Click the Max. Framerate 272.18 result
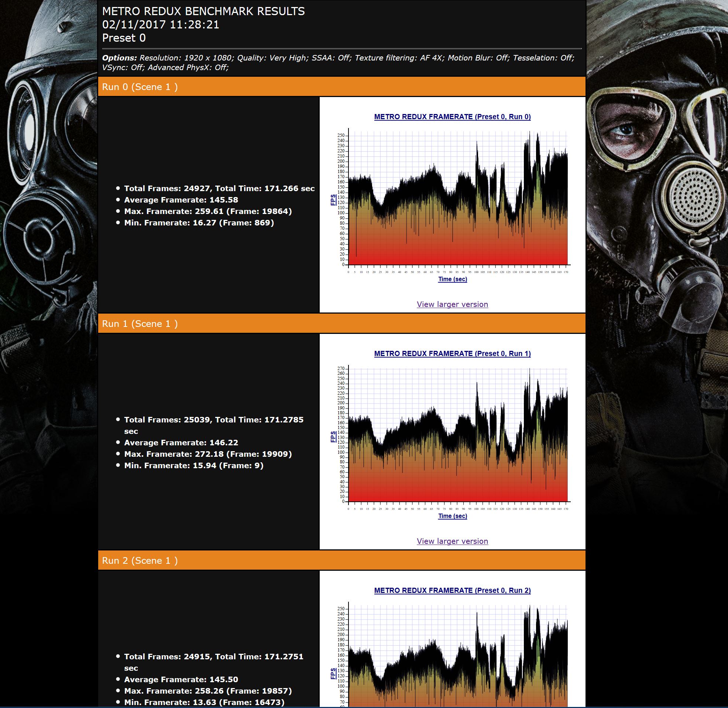The width and height of the screenshot is (728, 708). 207,454
